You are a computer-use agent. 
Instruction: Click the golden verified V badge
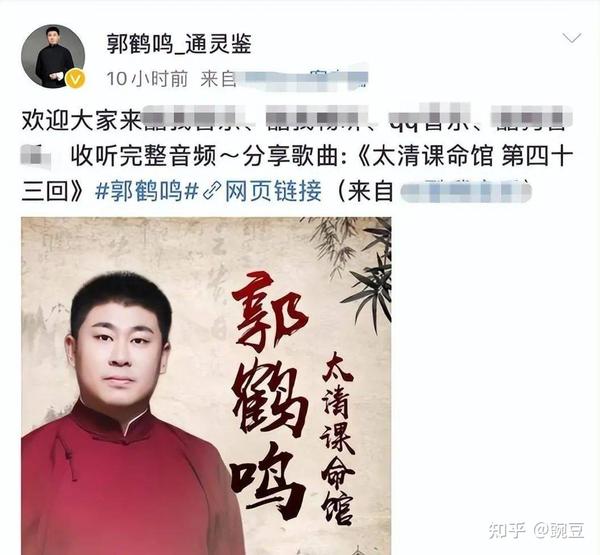(75, 79)
